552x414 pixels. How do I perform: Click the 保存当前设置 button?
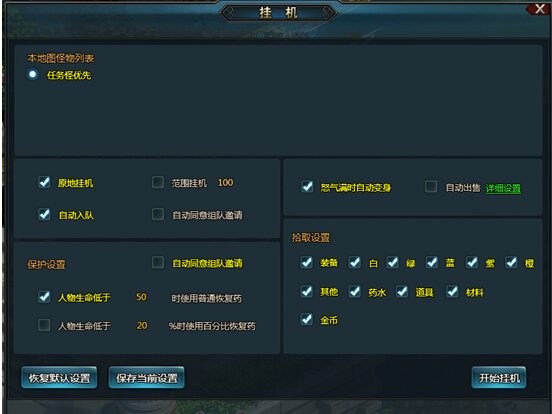(146, 377)
